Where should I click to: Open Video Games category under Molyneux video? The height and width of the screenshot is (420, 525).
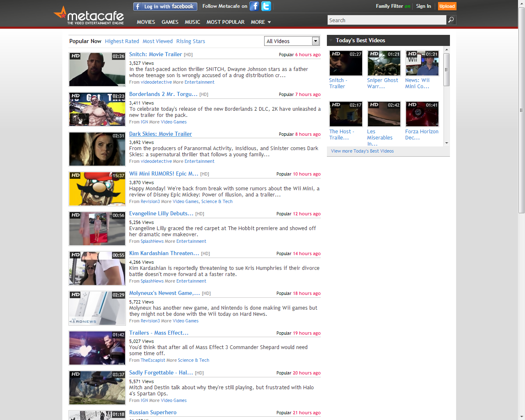point(185,321)
